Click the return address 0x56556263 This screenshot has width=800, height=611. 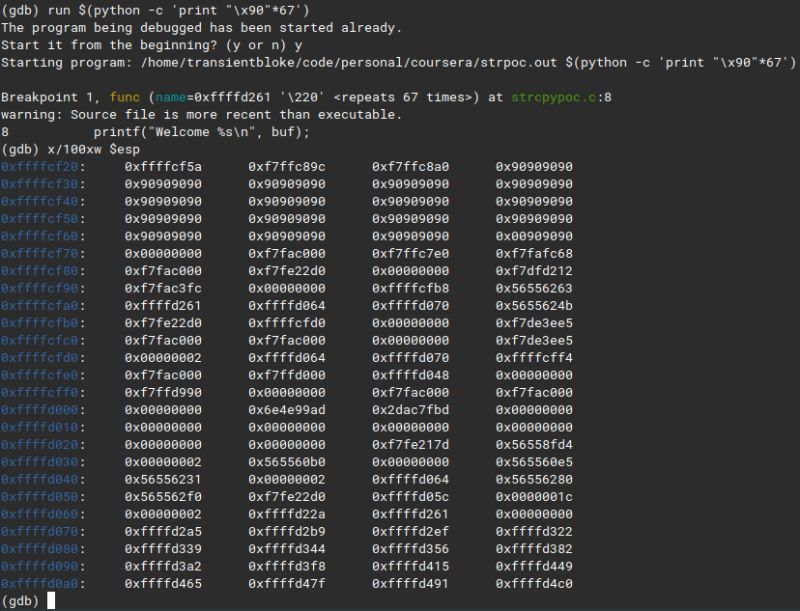534,288
